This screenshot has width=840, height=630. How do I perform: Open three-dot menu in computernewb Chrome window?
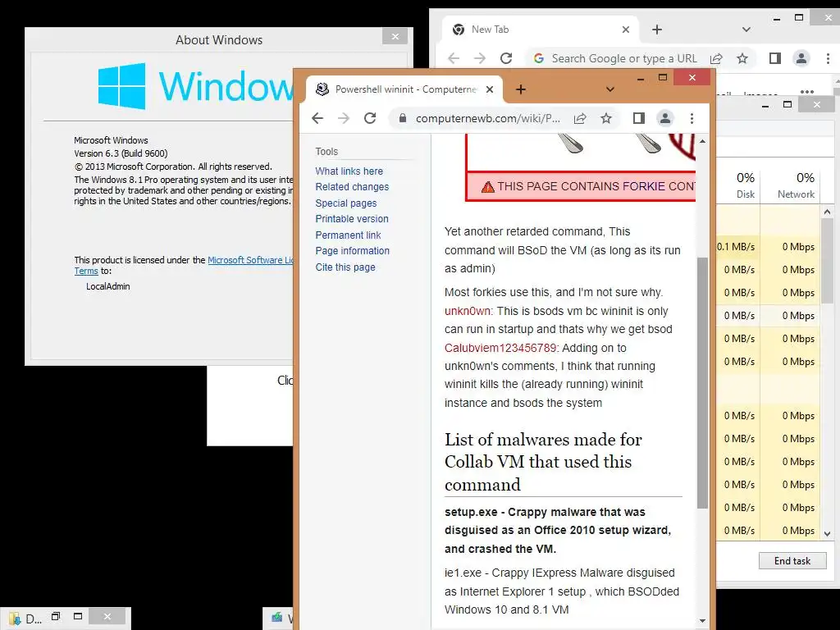pos(692,118)
